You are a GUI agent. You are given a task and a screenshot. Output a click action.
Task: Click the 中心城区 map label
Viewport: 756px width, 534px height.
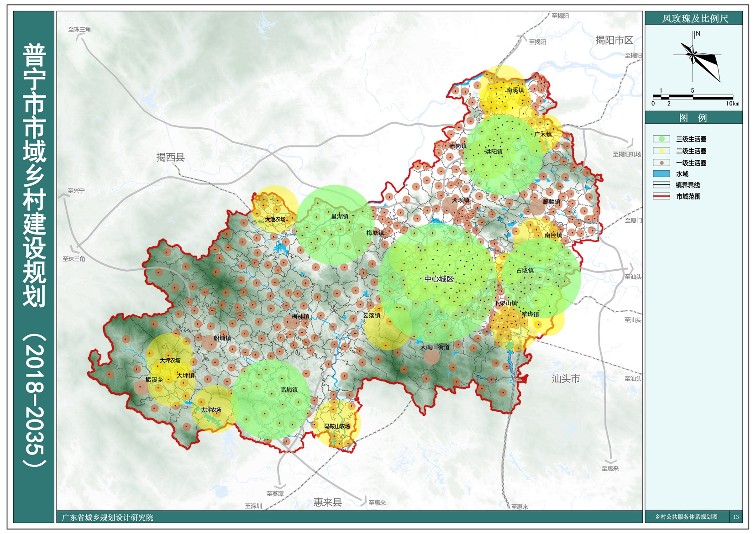click(x=439, y=279)
